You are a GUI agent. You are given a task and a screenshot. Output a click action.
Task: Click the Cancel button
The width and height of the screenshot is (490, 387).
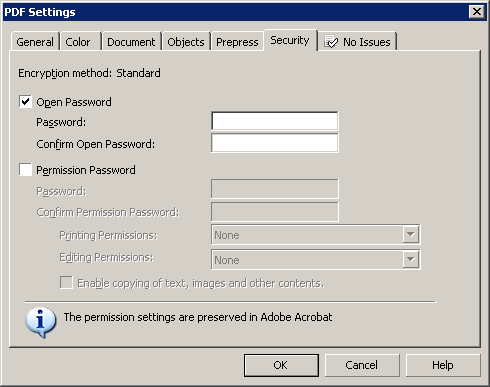362,365
